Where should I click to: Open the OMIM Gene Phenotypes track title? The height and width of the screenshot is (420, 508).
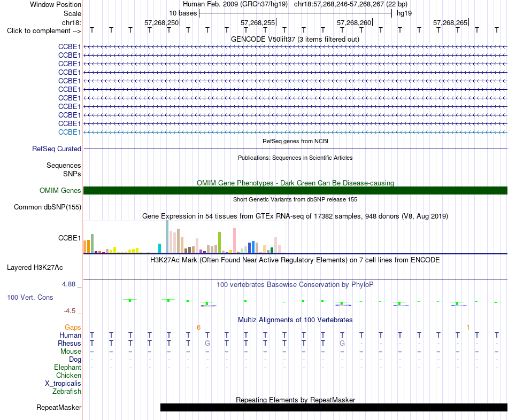point(295,183)
